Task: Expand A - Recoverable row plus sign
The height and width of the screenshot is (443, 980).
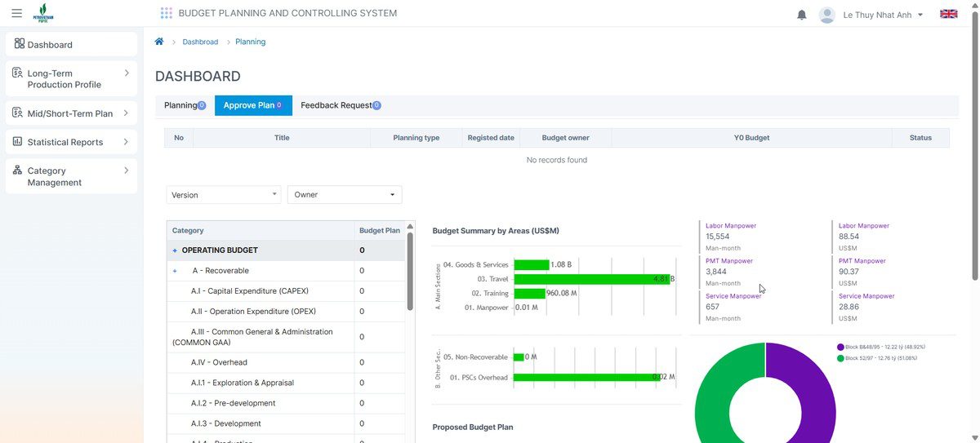Action: [175, 271]
